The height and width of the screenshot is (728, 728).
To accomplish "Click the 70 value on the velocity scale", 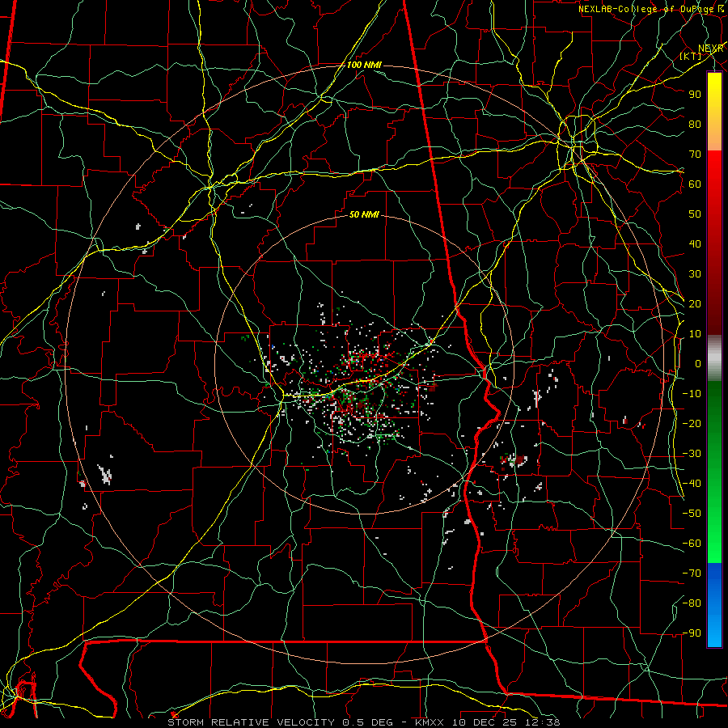I will [x=695, y=154].
